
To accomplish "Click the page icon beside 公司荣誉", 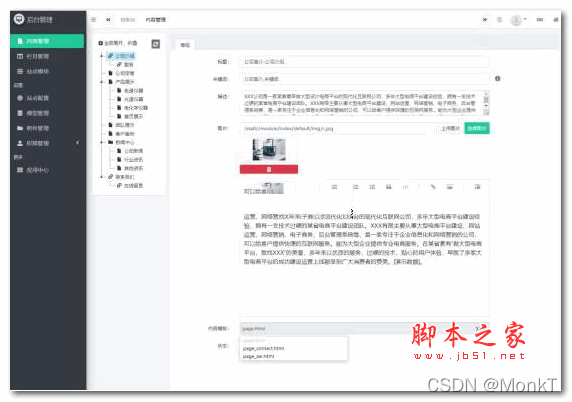I will point(111,73).
